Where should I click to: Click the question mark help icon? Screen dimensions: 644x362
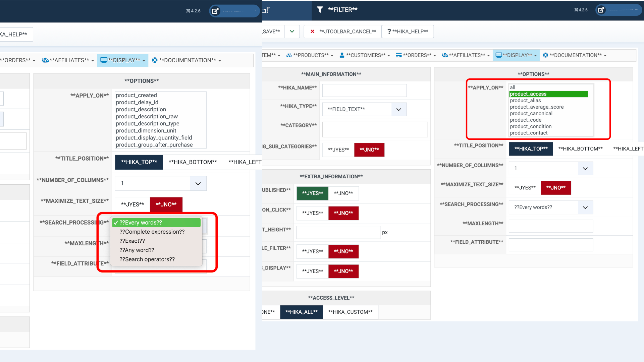click(x=389, y=32)
